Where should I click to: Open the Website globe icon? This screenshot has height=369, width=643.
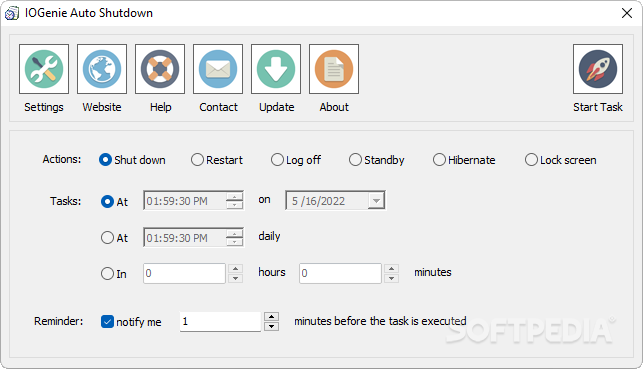click(x=102, y=69)
